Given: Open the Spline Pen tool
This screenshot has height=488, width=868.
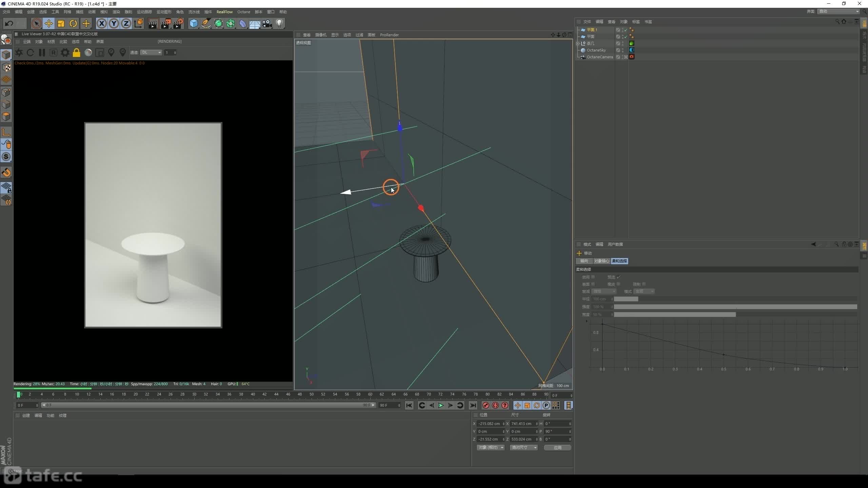Looking at the screenshot, I should pos(206,23).
